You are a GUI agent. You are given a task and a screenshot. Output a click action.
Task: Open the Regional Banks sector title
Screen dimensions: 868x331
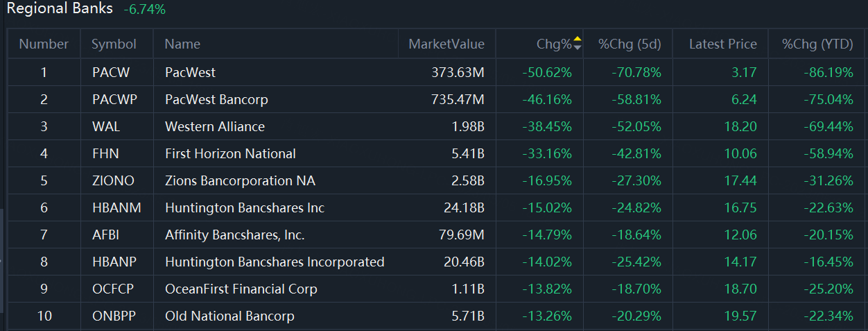(60, 9)
